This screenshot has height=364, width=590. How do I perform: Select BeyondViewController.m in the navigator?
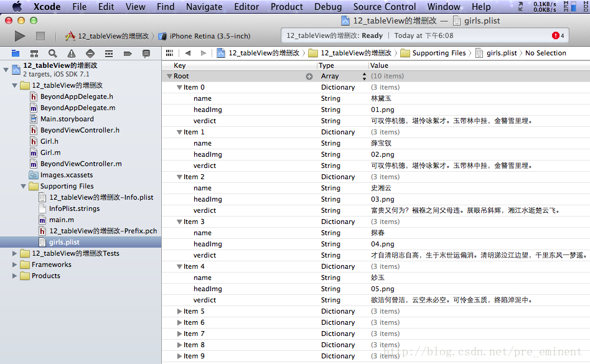coord(81,164)
